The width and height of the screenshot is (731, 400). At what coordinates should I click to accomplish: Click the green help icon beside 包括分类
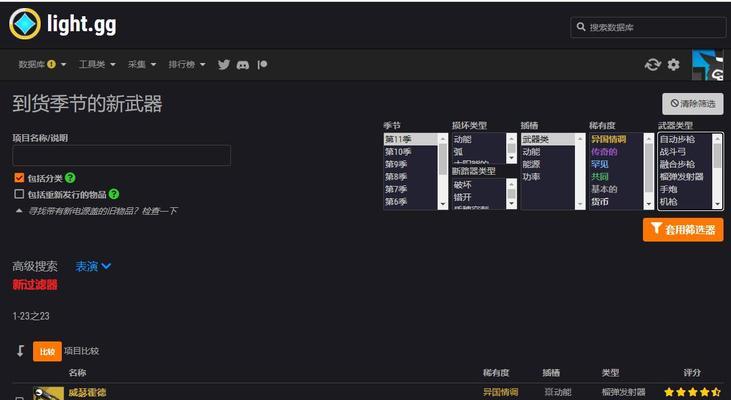70,178
